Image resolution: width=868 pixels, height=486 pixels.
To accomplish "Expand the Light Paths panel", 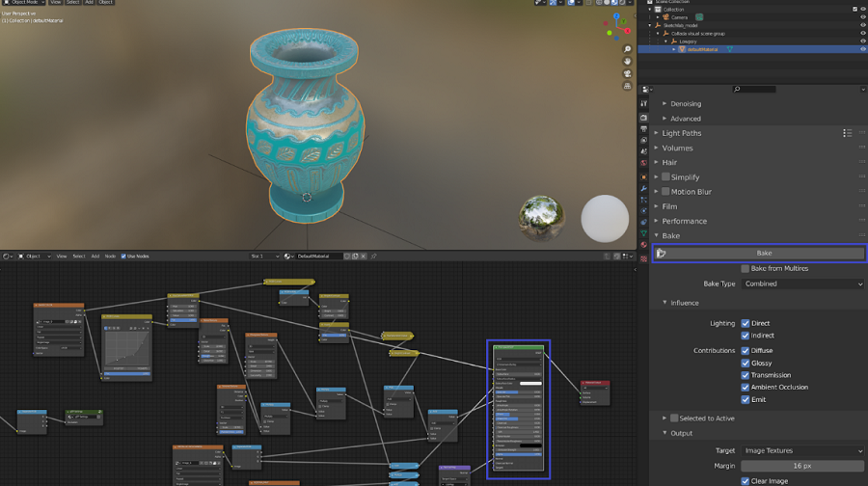I will [657, 133].
